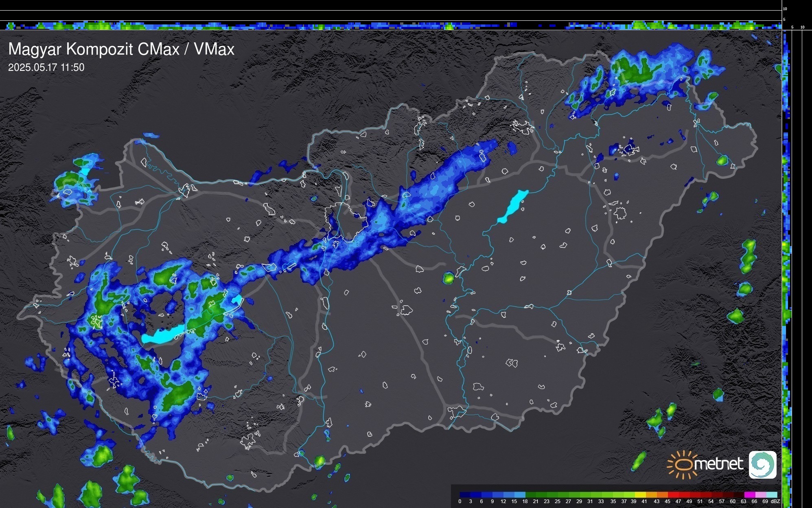
Task: Pick the light pink swatch on the scale
Action: (x=761, y=495)
